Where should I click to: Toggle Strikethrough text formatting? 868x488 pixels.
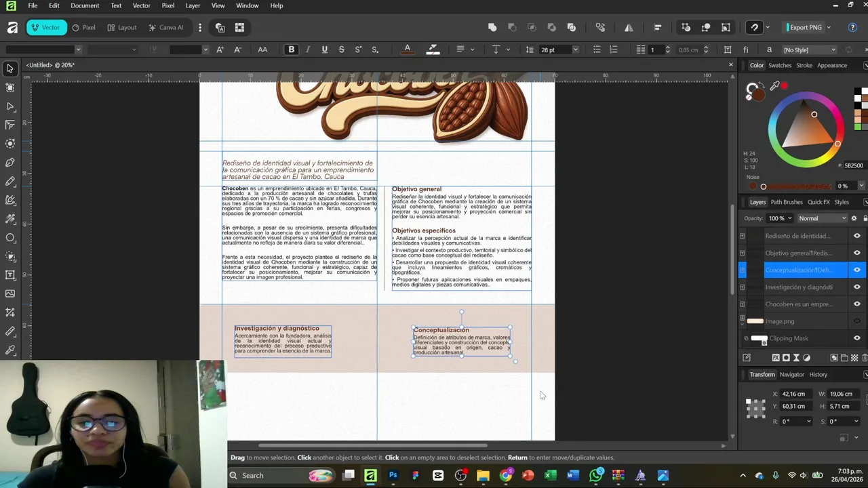(x=341, y=49)
